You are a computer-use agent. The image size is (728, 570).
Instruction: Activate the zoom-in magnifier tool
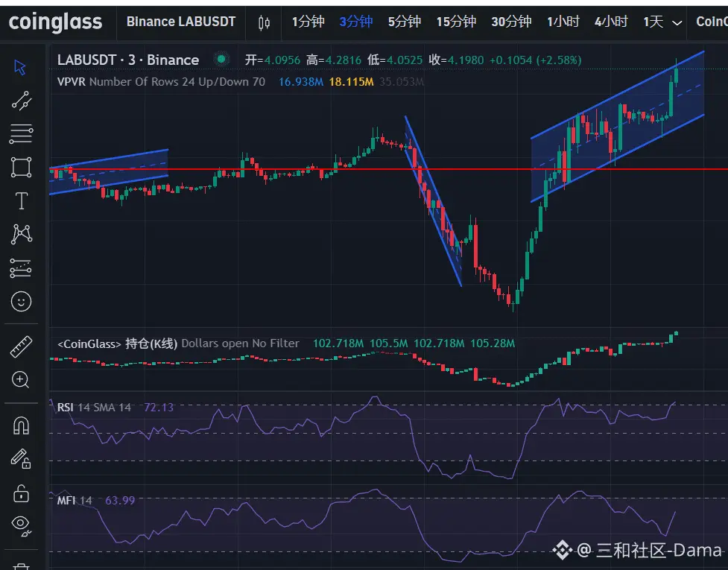pos(20,380)
